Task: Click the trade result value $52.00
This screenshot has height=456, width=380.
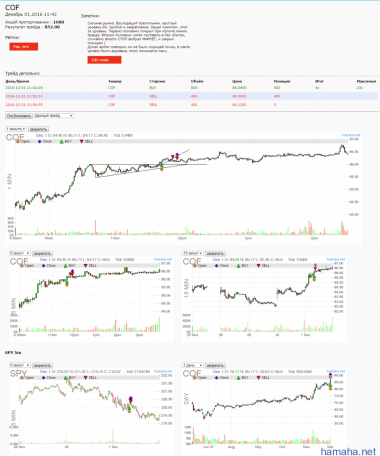Action: pyautogui.click(x=52, y=27)
